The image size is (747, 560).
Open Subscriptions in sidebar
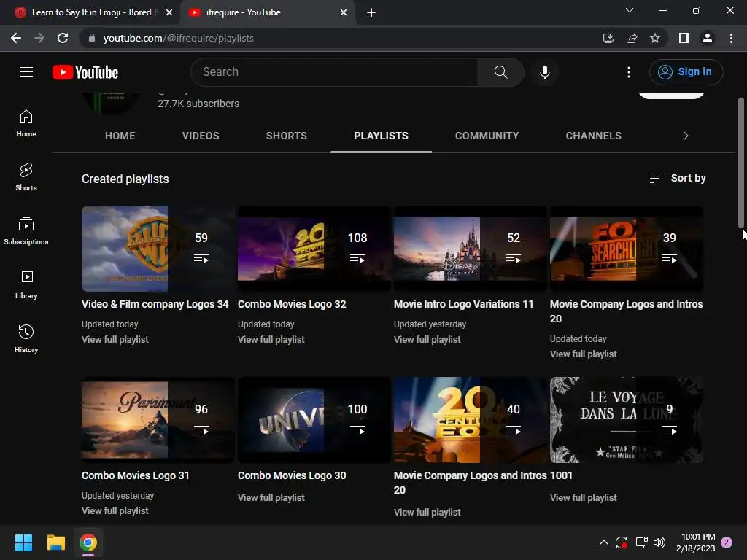(x=26, y=231)
